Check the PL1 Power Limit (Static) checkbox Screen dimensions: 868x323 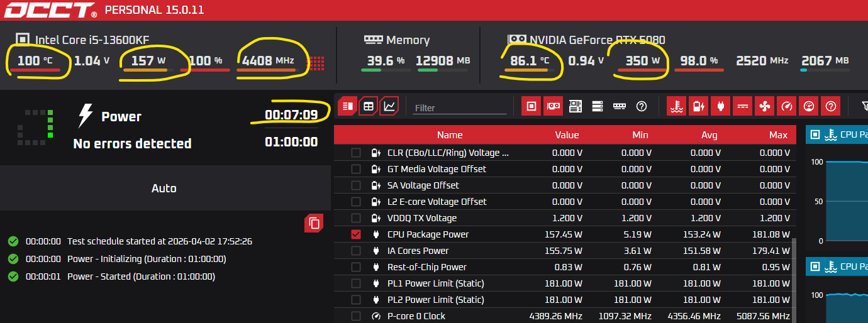click(356, 283)
